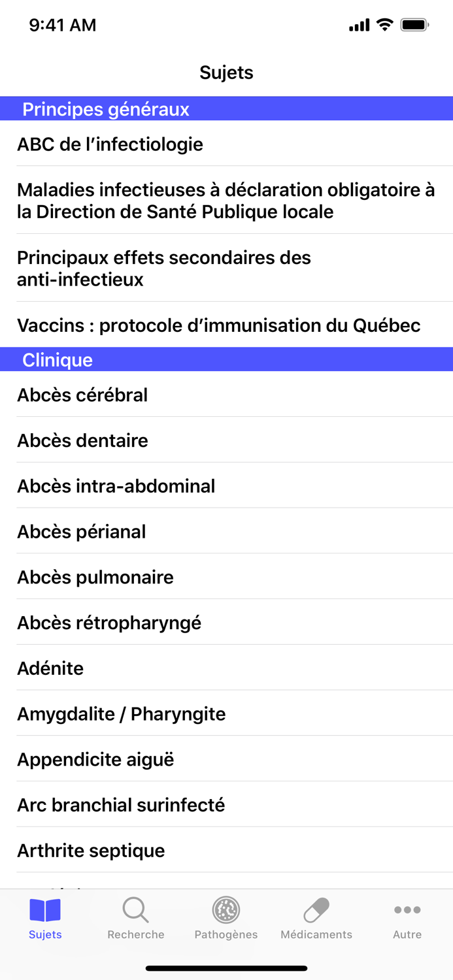This screenshot has height=980, width=453.
Task: Open the Médicaments pill icon
Action: (x=316, y=909)
